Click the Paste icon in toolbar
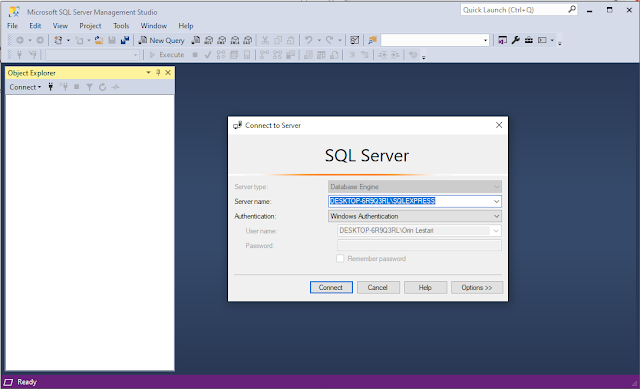Screen dimensions: 640x389 click(291, 40)
